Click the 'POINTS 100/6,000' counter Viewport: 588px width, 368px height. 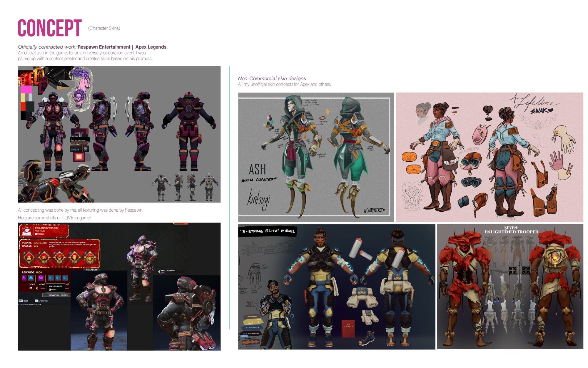tap(34, 243)
